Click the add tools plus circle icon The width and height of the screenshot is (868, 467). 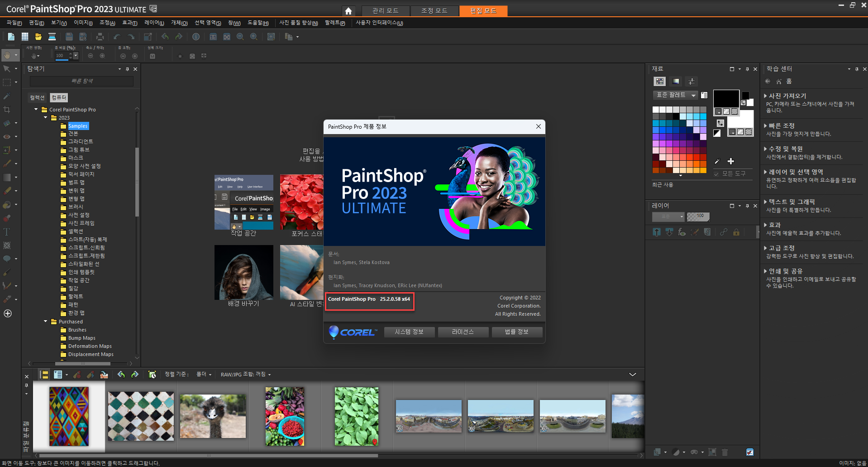point(8,313)
